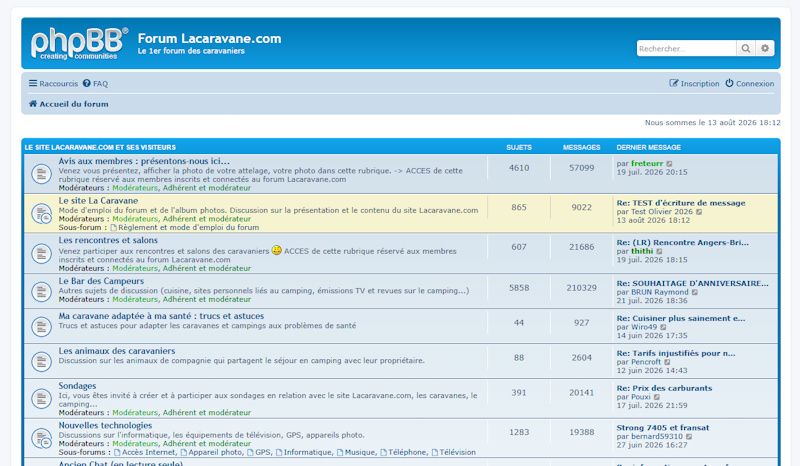Click forum icon for Nouvelles technologies
The width and height of the screenshot is (800, 466).
coord(41,438)
